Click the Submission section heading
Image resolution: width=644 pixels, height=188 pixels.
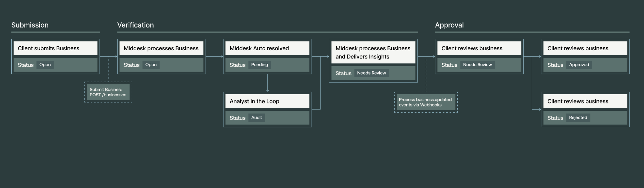click(x=30, y=25)
